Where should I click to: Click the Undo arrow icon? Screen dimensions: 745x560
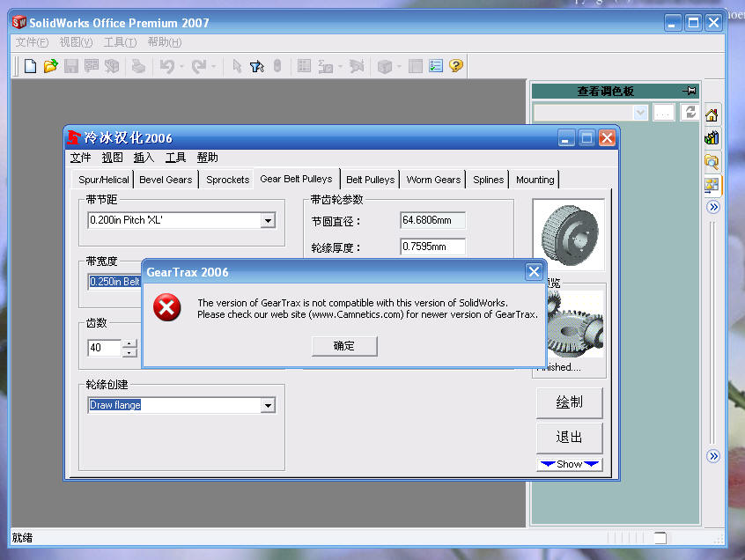[x=167, y=66]
